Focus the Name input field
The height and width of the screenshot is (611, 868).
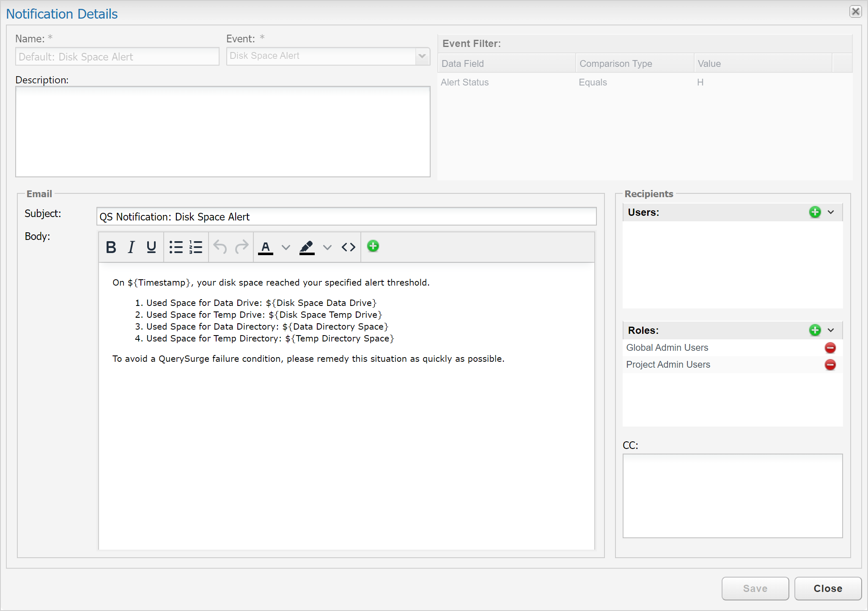(x=117, y=57)
